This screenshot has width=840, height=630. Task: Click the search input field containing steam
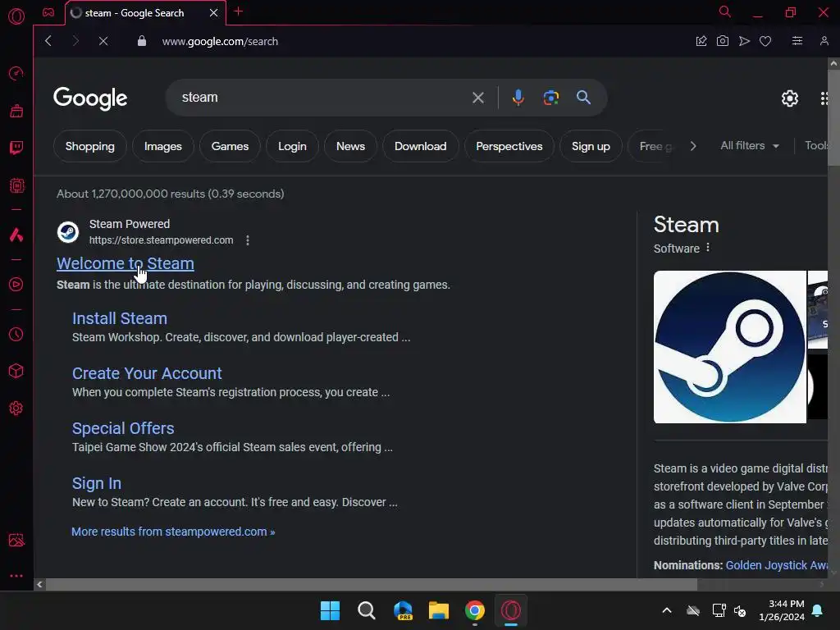pyautogui.click(x=322, y=98)
